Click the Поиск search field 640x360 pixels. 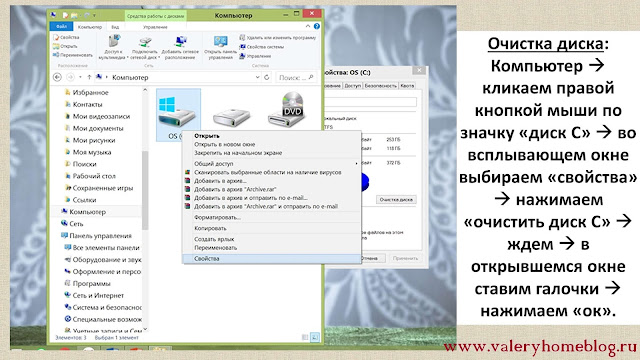point(296,77)
